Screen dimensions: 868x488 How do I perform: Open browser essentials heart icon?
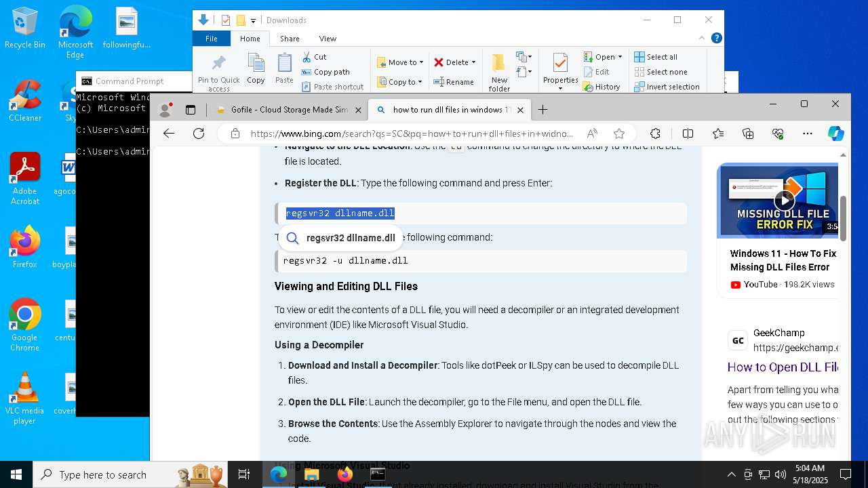point(778,134)
